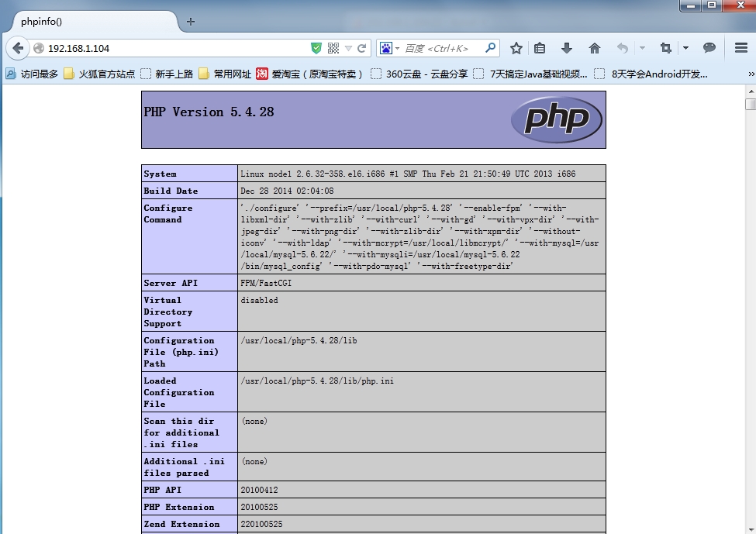Click the vertical scrollbar thumb
Viewport: 756px width, 534px height.
point(751,104)
